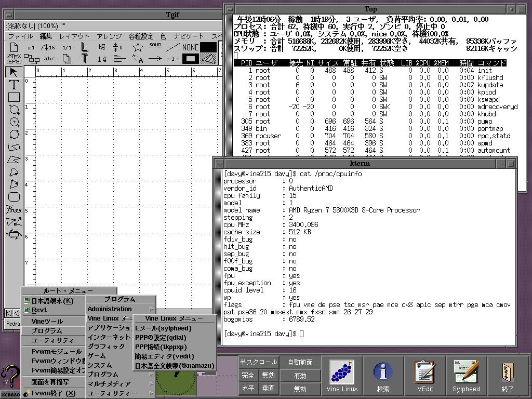Click the hatched pattern swatch in Tgif
532x399 pixels.
[x=208, y=59]
